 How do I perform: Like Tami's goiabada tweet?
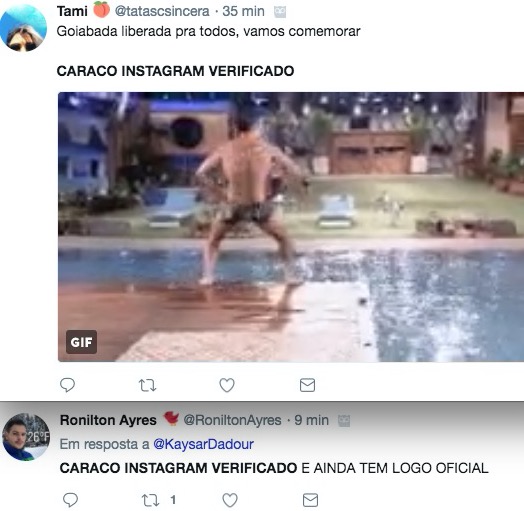pyautogui.click(x=227, y=385)
